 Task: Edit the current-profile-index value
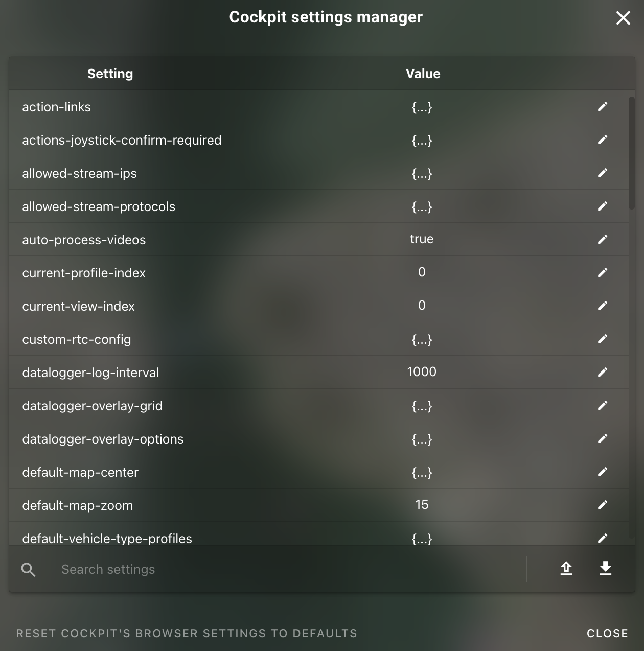603,272
